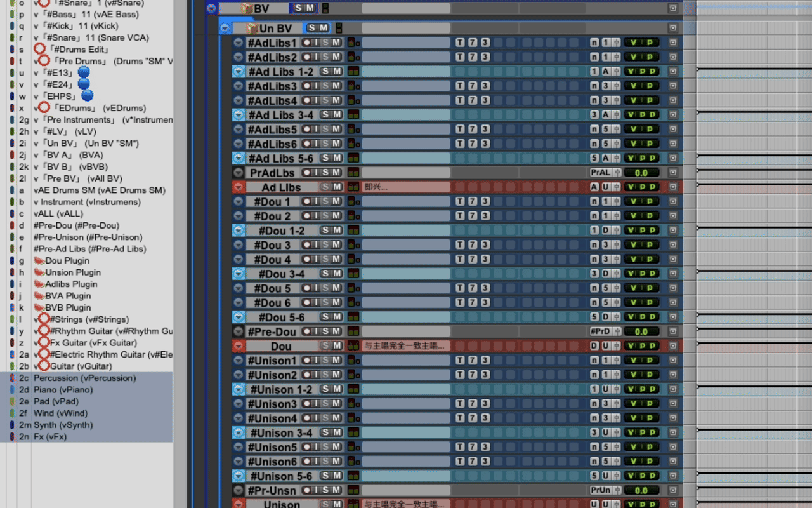
Task: Open group selector 'A' on #Ad Libs 1-2
Action: pyautogui.click(x=605, y=72)
